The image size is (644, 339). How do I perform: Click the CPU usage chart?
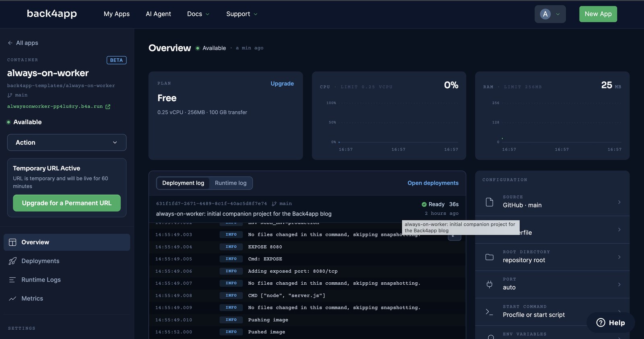pyautogui.click(x=392, y=126)
